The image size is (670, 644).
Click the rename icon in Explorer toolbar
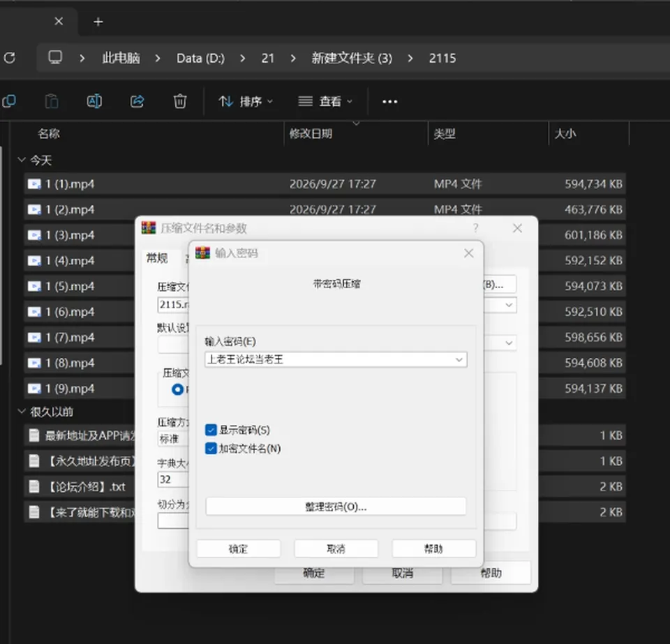pos(94,101)
